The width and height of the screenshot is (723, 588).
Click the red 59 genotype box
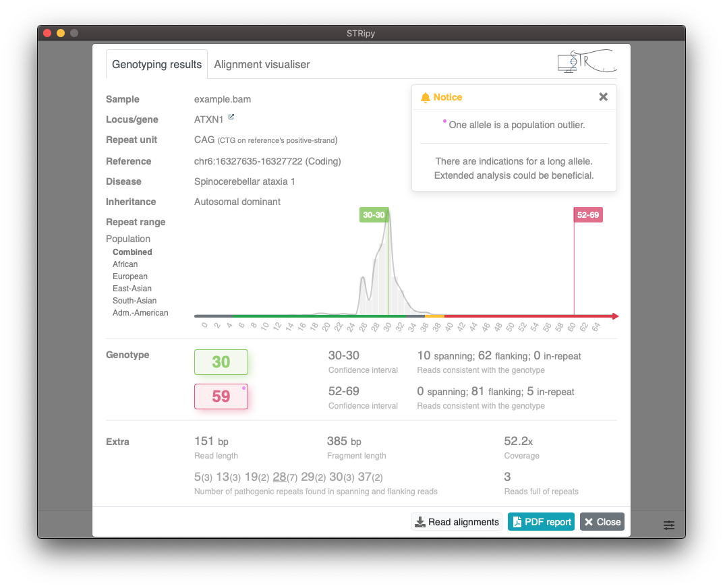221,396
